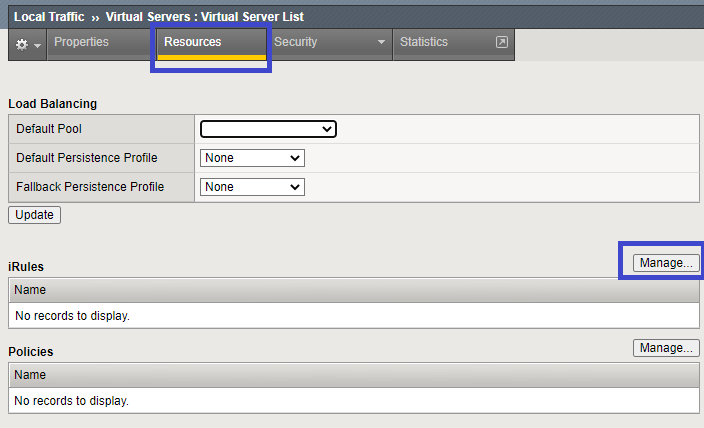
Task: Click Manage button for iRules
Action: click(665, 262)
